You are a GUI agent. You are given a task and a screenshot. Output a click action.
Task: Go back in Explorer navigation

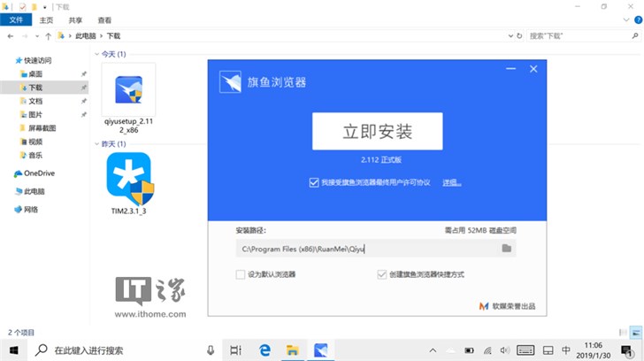coord(11,36)
